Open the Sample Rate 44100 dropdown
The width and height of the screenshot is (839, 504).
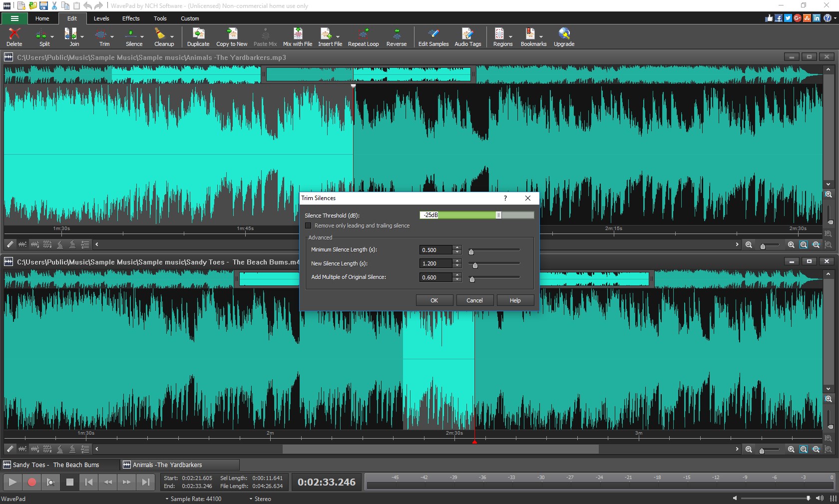[195, 499]
